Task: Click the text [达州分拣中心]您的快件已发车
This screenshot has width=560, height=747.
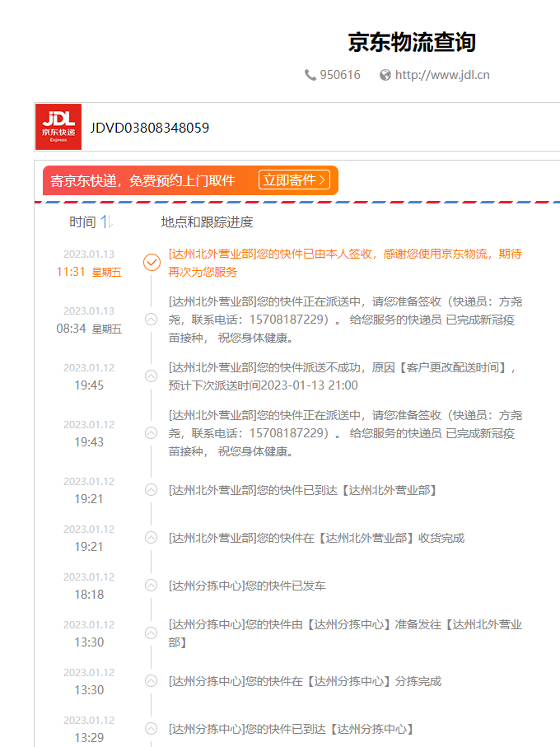Action: (x=247, y=586)
